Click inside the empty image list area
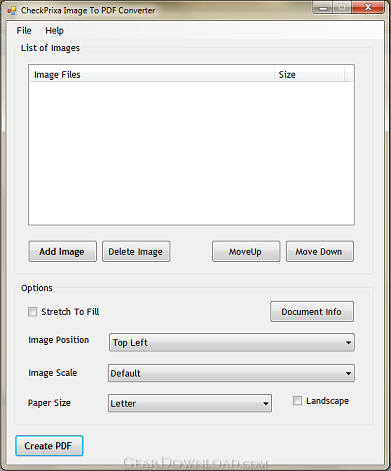391x471 pixels. coord(191,153)
